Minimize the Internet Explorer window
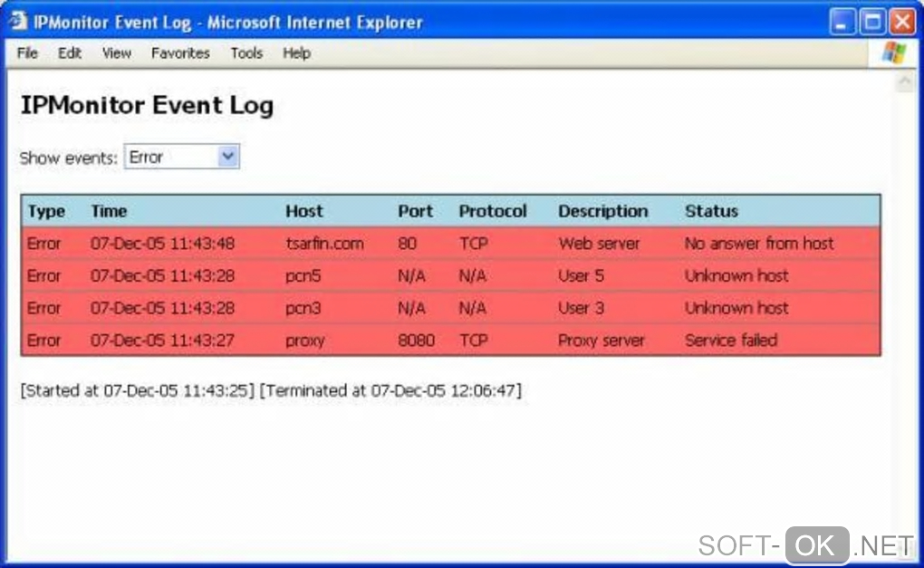 tap(844, 23)
